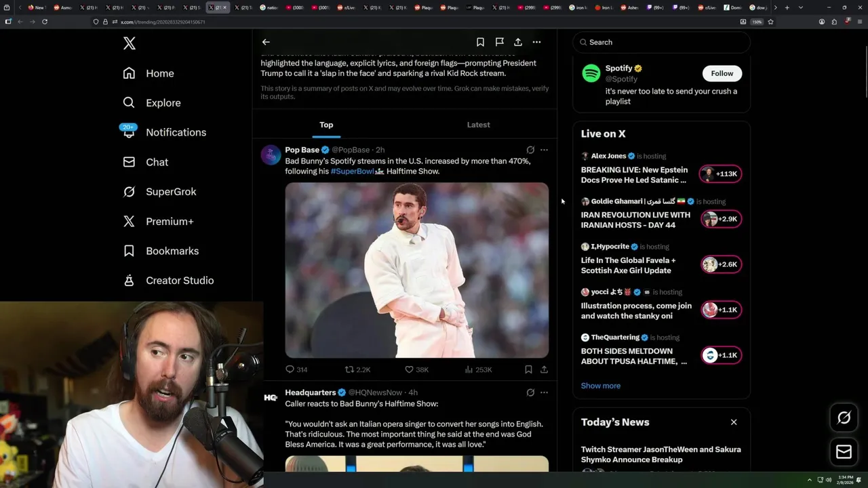Join Alex Jones live with +113K
The width and height of the screenshot is (868, 488).
pos(721,174)
